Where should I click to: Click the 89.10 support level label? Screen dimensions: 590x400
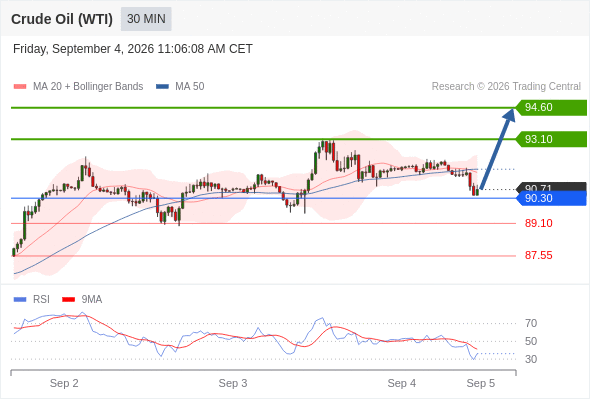point(538,223)
